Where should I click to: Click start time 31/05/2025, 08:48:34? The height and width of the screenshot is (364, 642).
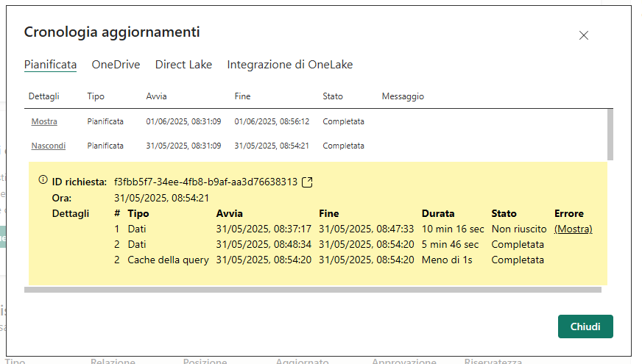tap(264, 245)
